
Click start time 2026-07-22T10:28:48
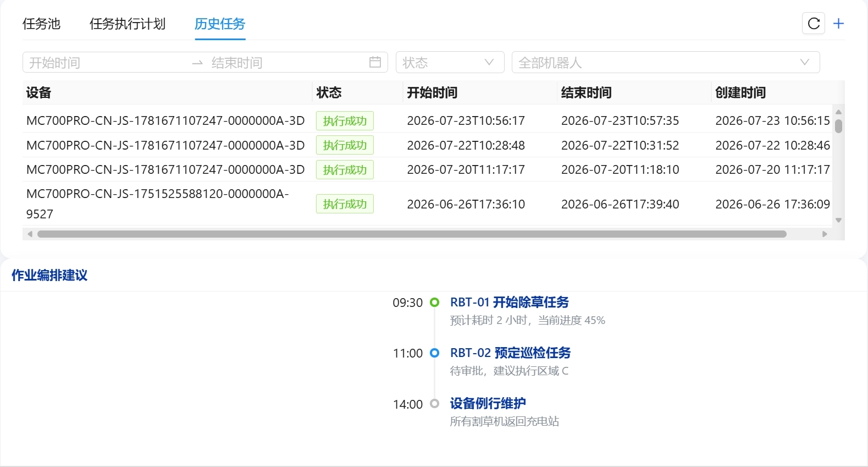point(466,145)
